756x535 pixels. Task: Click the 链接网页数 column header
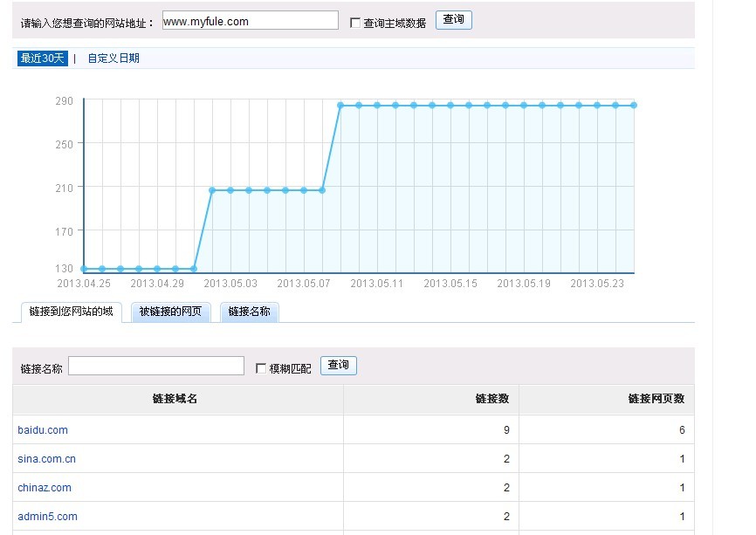[656, 399]
